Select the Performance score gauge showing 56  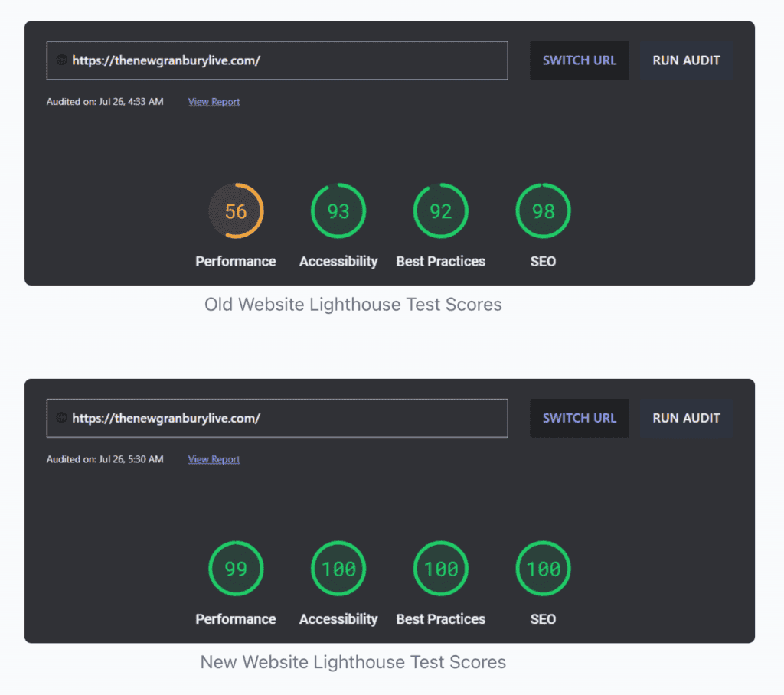click(x=236, y=210)
